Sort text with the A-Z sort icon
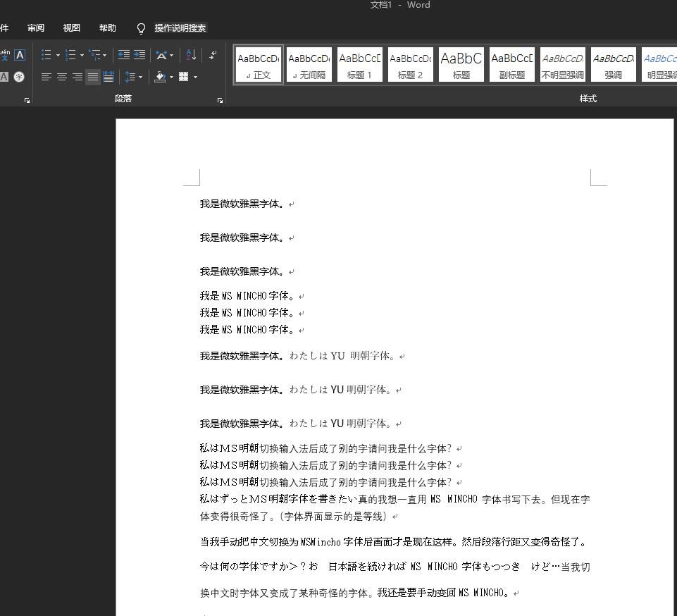 click(x=191, y=55)
